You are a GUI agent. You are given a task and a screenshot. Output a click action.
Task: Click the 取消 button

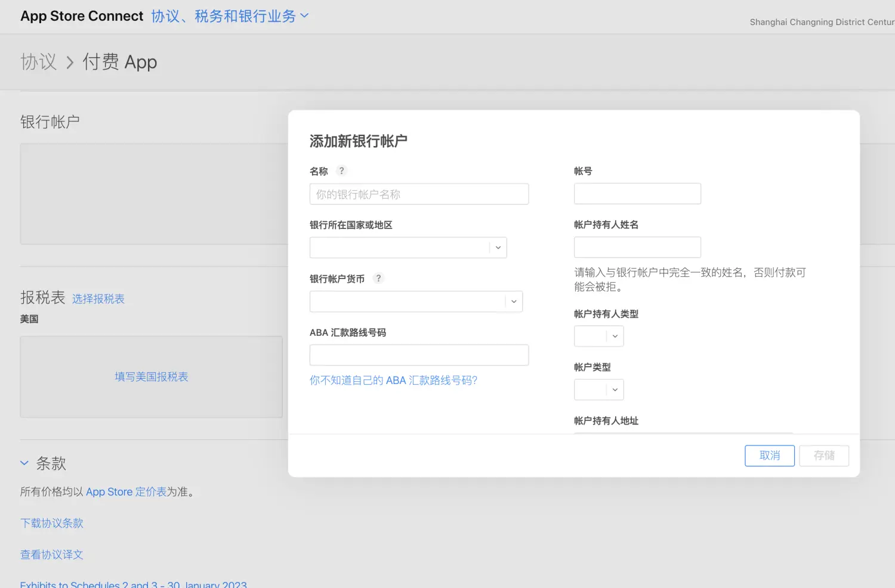[x=770, y=456]
